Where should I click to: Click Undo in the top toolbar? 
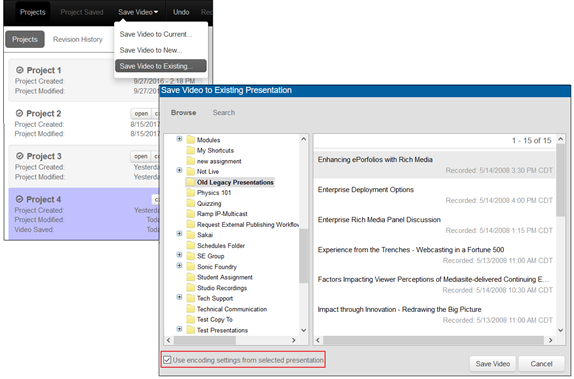(x=181, y=12)
